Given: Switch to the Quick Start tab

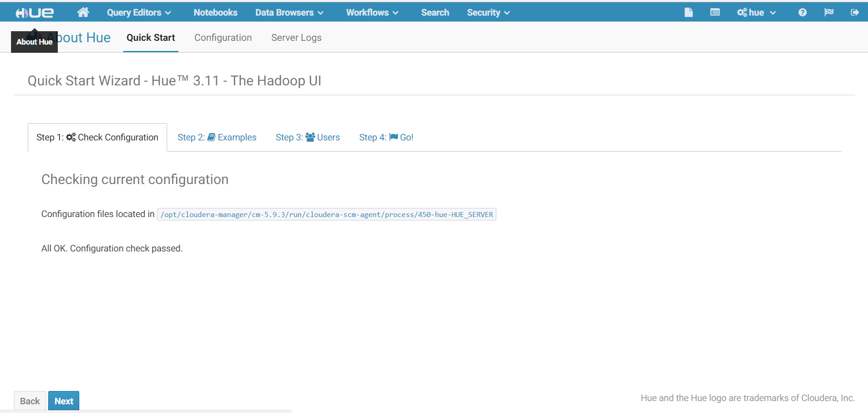Looking at the screenshot, I should [x=151, y=38].
